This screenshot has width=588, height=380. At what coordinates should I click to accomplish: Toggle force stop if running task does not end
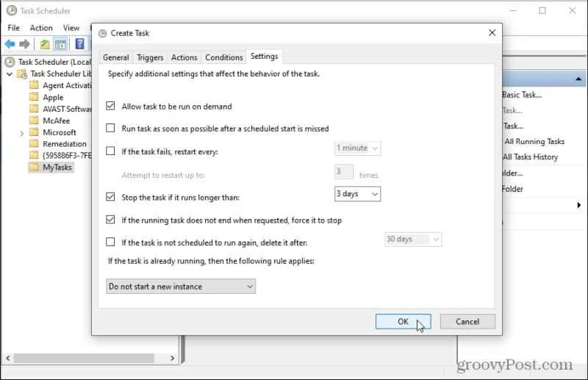110,220
